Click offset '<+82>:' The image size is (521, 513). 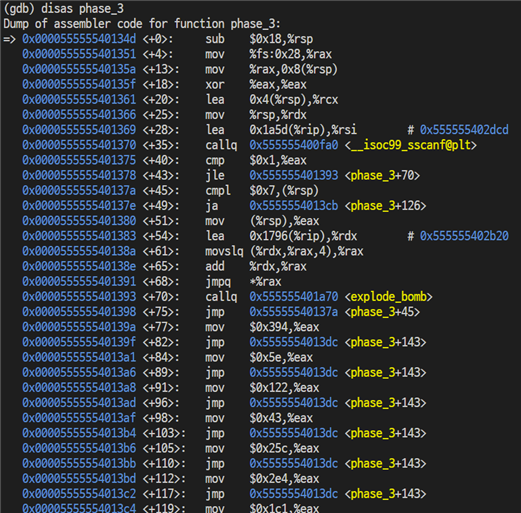[x=161, y=342]
